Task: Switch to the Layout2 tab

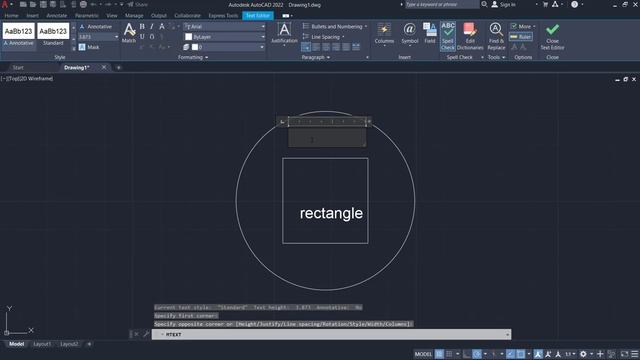Action: [69, 344]
